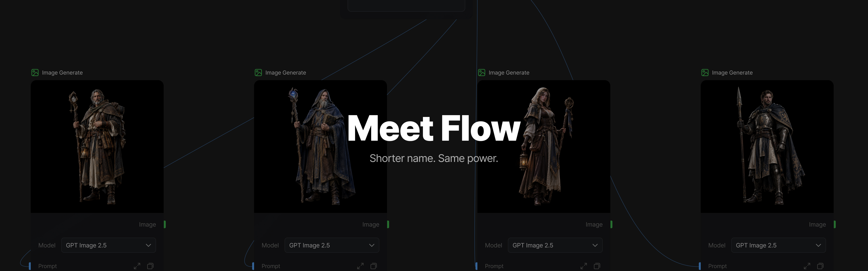This screenshot has height=271, width=868.
Task: Select the hooded wizard with blue crystal staff image
Action: (x=321, y=146)
